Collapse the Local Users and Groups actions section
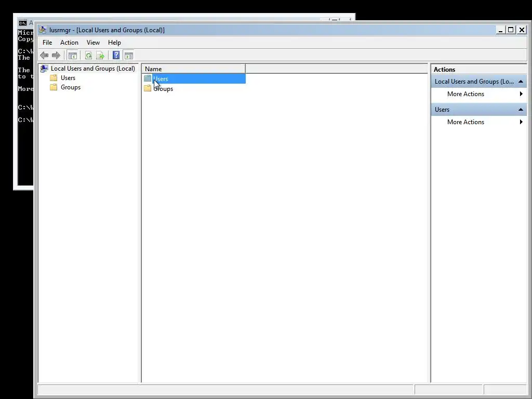Screen dimensions: 532x399 tap(521, 82)
